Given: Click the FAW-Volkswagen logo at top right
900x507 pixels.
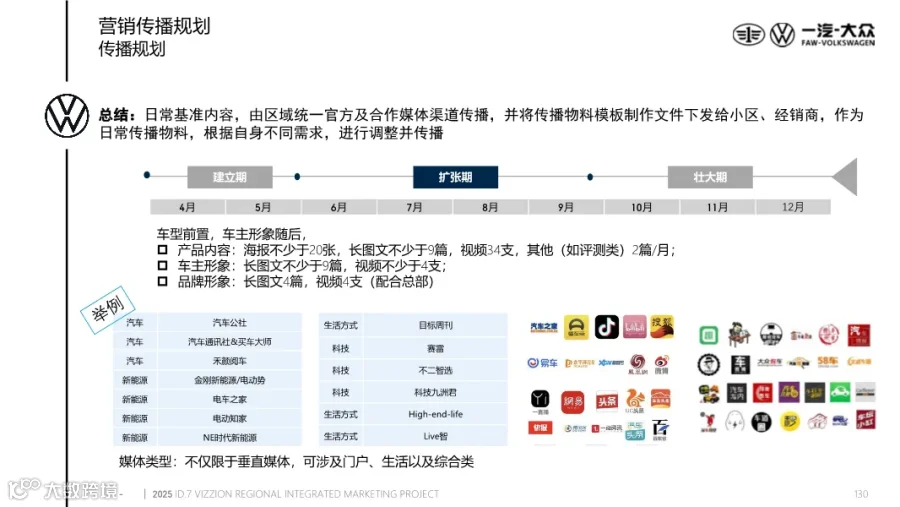Looking at the screenshot, I should coord(804,34).
